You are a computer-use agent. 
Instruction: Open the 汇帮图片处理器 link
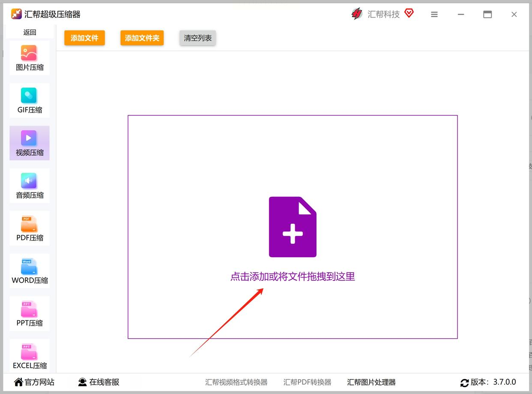(371, 382)
